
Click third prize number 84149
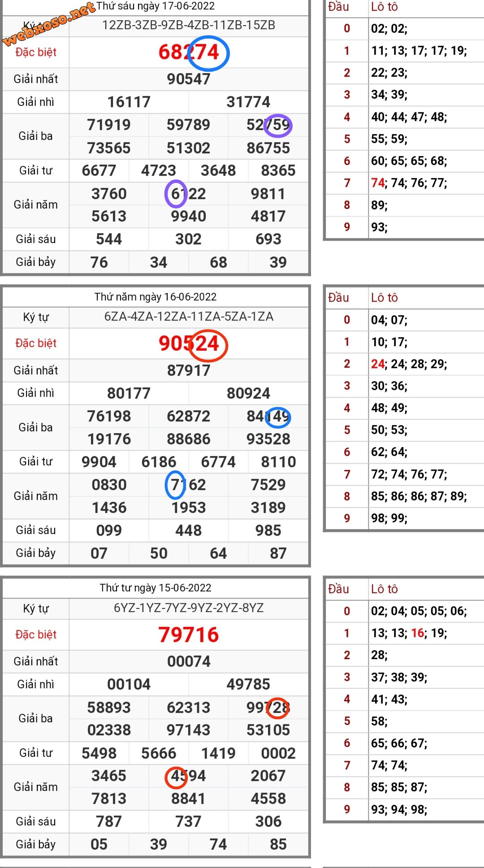point(268,416)
